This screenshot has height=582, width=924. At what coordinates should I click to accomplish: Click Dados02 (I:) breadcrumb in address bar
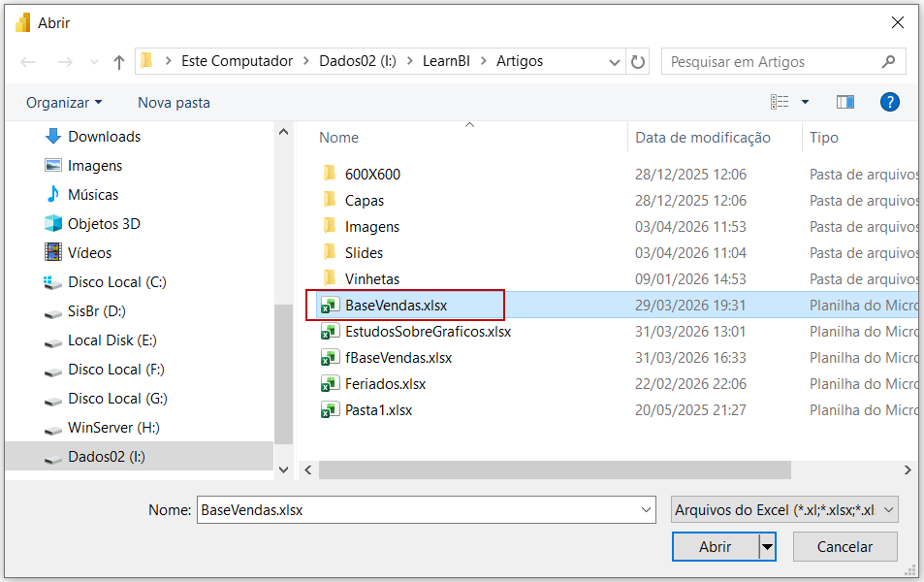point(357,61)
